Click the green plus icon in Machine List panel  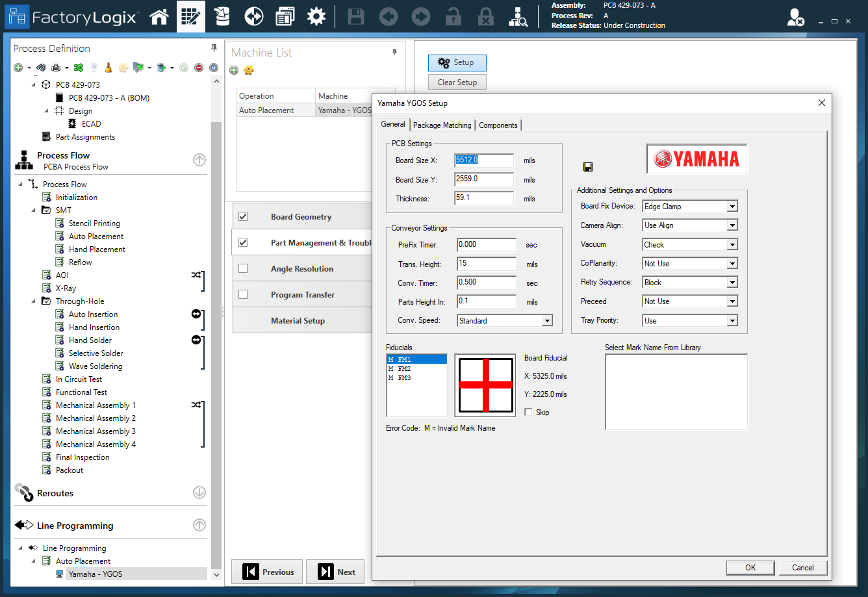[234, 70]
